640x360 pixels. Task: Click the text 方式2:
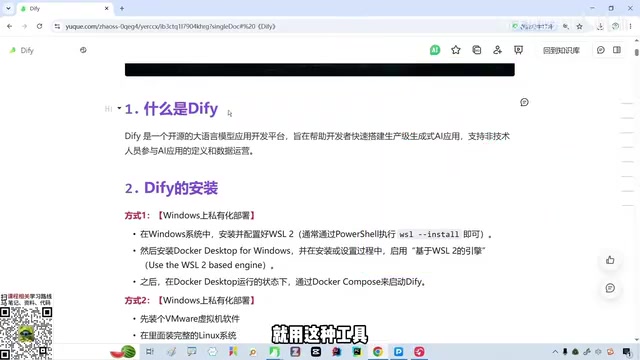(137, 300)
